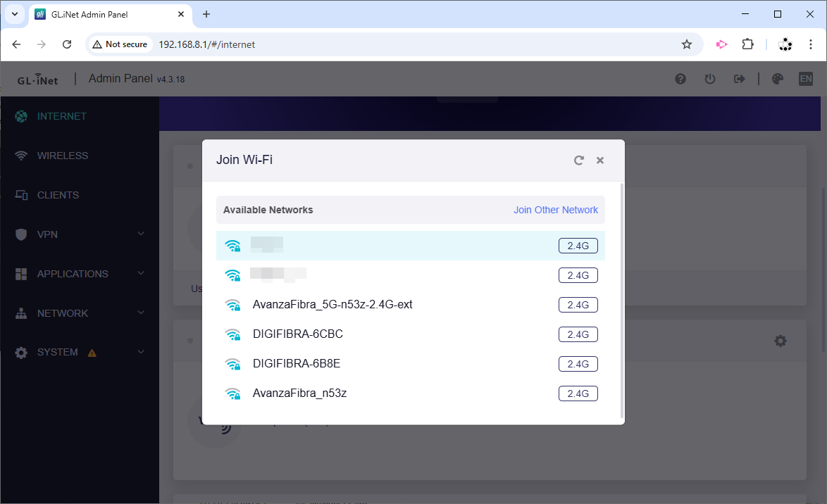Change language via the EN button

[x=805, y=79]
